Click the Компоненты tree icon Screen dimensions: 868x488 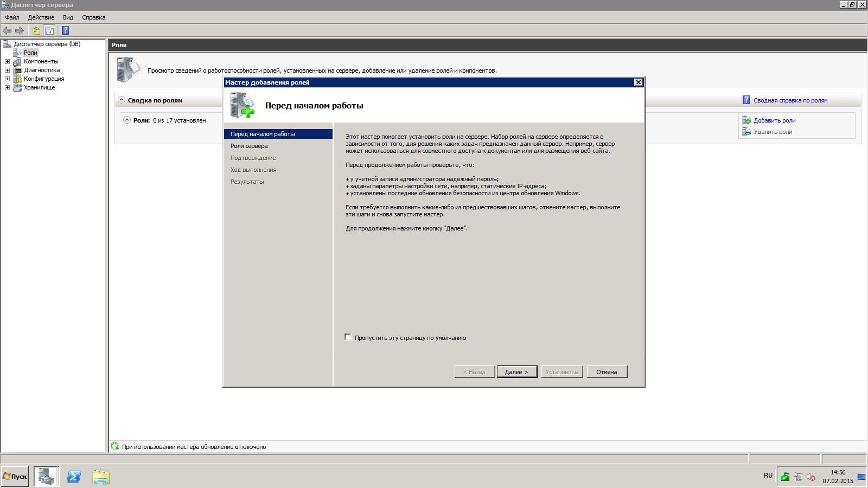click(x=17, y=61)
